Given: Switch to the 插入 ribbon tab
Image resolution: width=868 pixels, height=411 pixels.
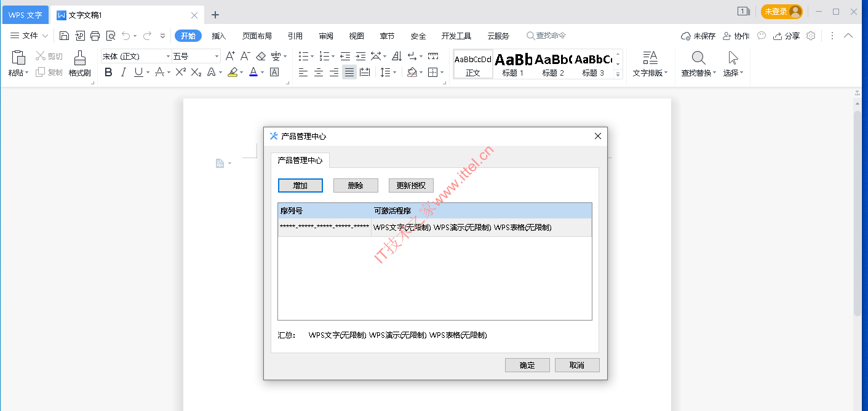Looking at the screenshot, I should (x=219, y=36).
